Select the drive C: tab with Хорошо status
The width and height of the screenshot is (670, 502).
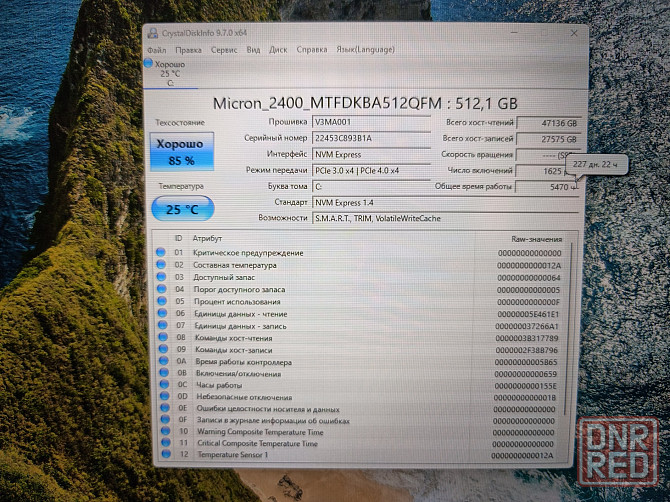(x=170, y=74)
